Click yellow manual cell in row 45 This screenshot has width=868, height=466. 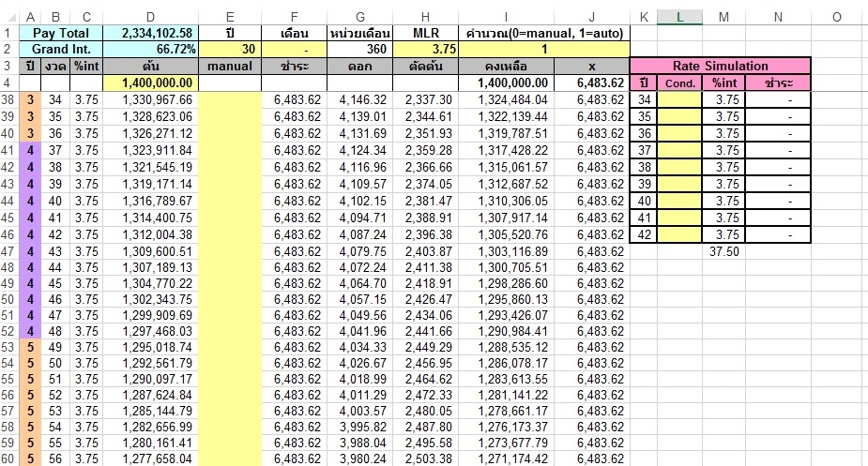coord(230,218)
